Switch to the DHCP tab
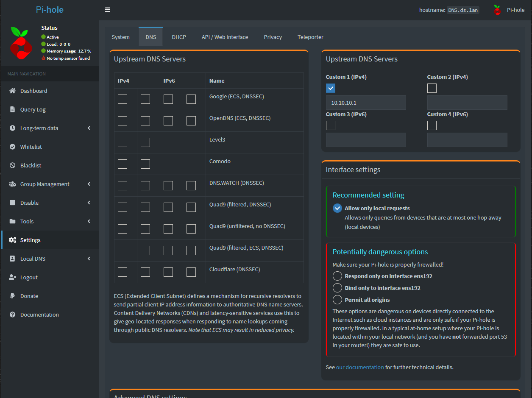Image resolution: width=532 pixels, height=398 pixels. [x=179, y=37]
